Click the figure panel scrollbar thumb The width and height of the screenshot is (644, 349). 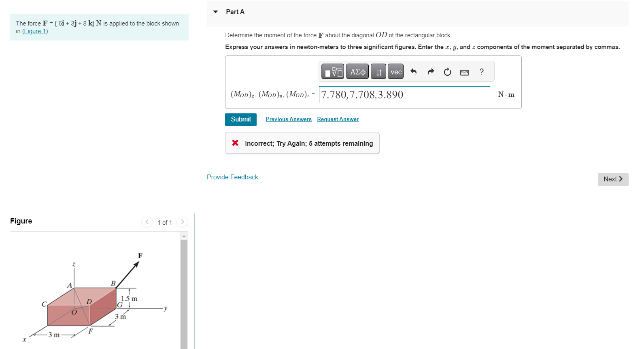pos(184,294)
